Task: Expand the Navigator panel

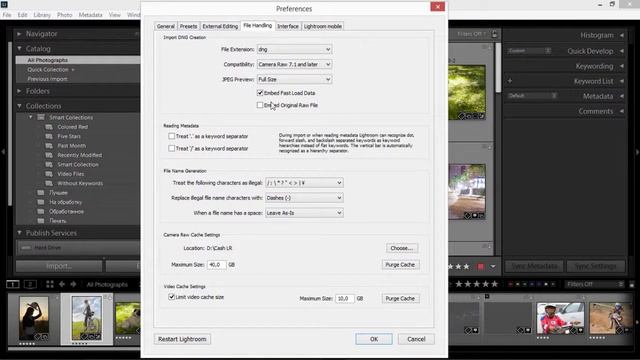Action: coord(19,34)
